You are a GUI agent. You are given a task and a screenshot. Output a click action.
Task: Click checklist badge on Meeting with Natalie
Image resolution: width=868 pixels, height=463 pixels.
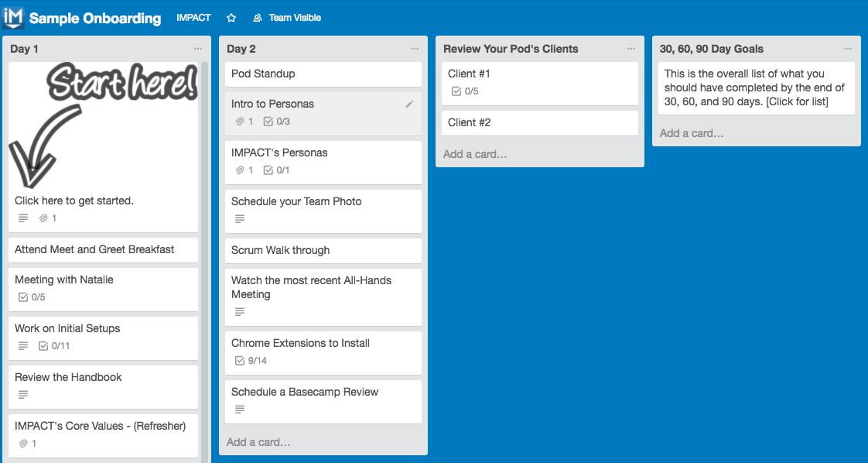coord(31,297)
